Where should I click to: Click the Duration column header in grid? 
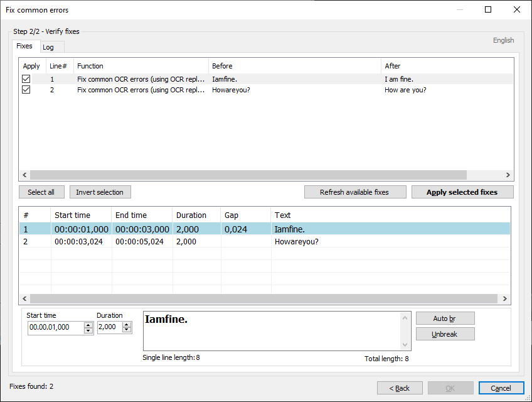click(x=196, y=215)
